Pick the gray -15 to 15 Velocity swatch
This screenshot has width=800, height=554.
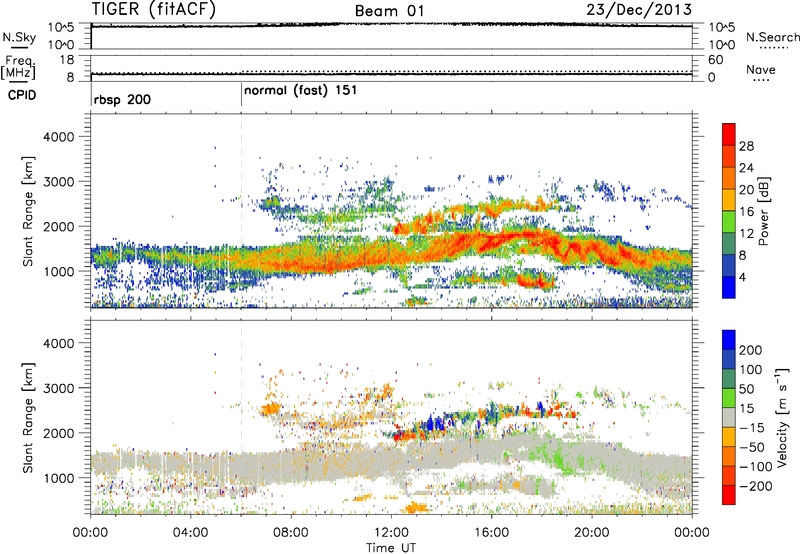[x=729, y=417]
